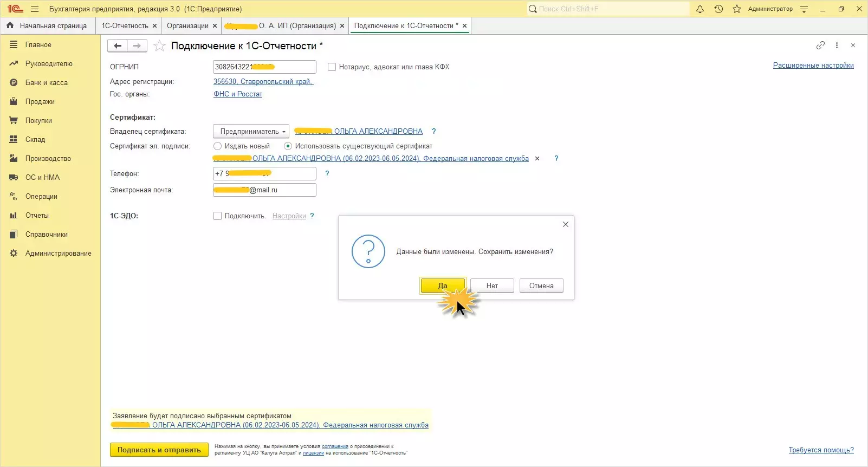Open the Склад section
The image size is (868, 467).
tap(50, 140)
